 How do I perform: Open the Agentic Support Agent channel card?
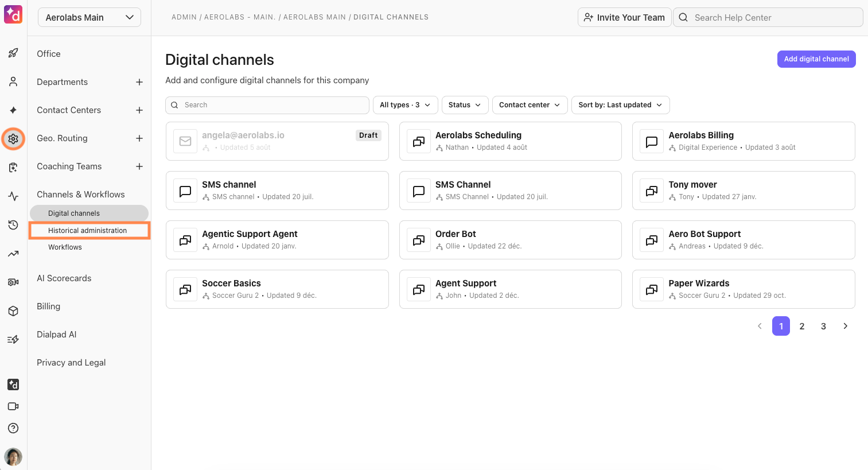tap(277, 240)
